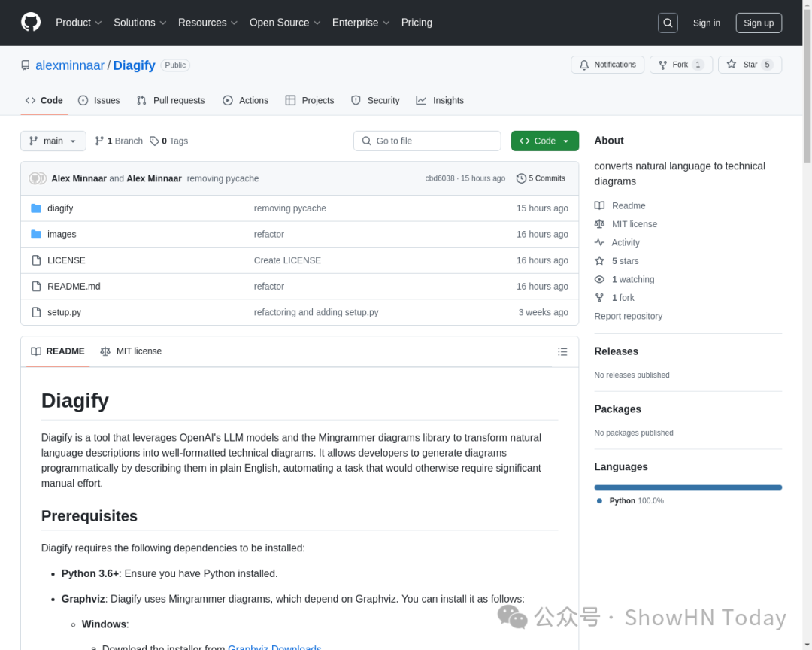
Task: Expand the Product menu
Action: click(x=78, y=23)
